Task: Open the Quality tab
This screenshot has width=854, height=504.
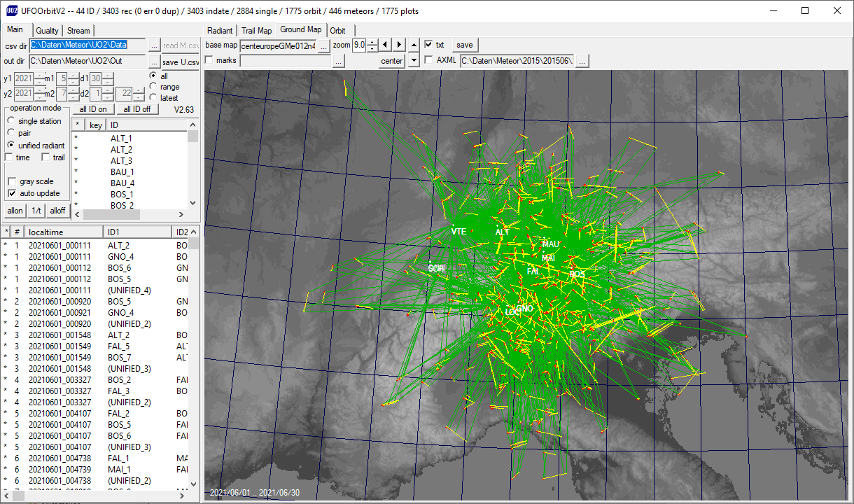Action: pos(48,31)
